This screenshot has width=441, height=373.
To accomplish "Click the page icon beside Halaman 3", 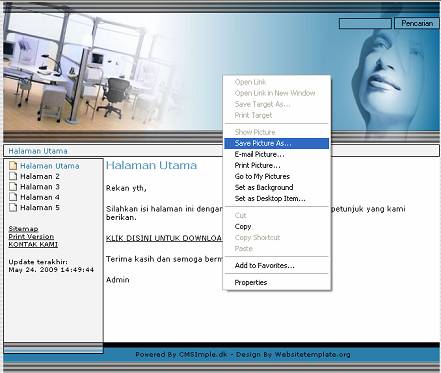I will 13,186.
